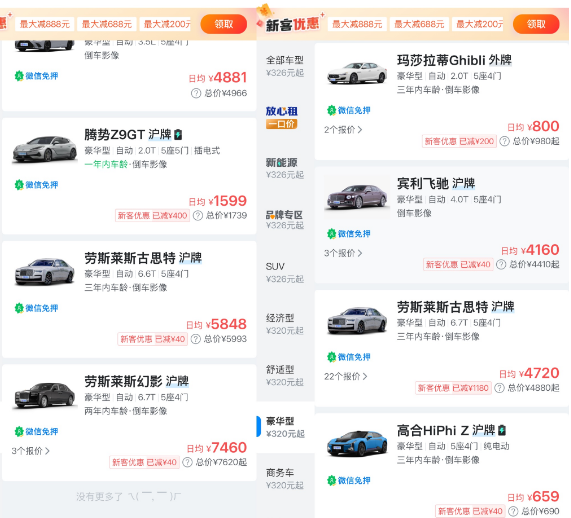Open price help icon next to 总价¥7620起
This screenshot has height=518, width=571.
187,462
